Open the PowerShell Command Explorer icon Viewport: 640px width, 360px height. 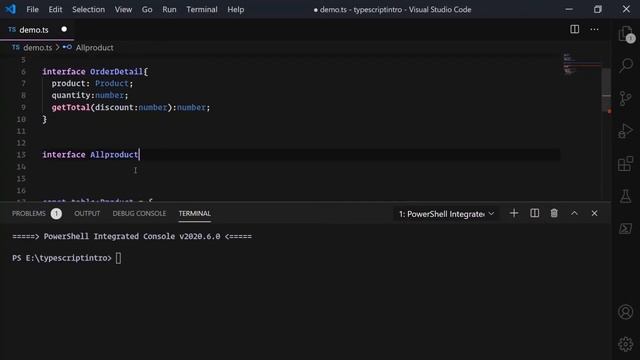tap(625, 229)
